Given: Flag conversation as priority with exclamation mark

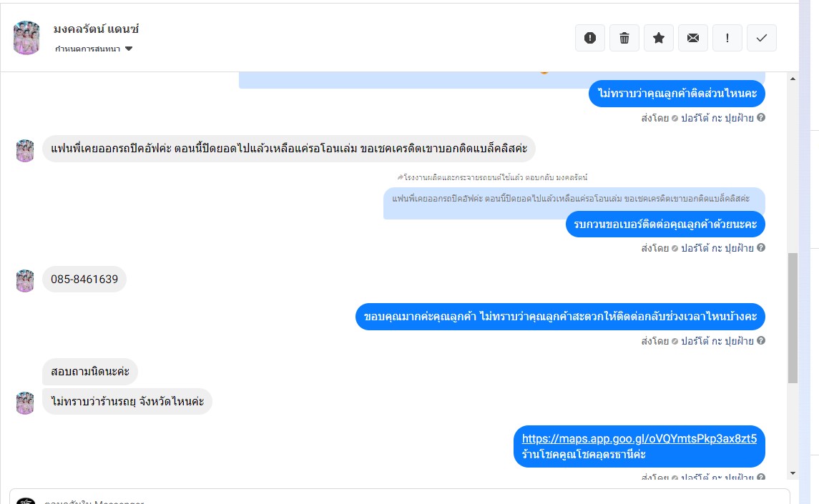Looking at the screenshot, I should (727, 38).
